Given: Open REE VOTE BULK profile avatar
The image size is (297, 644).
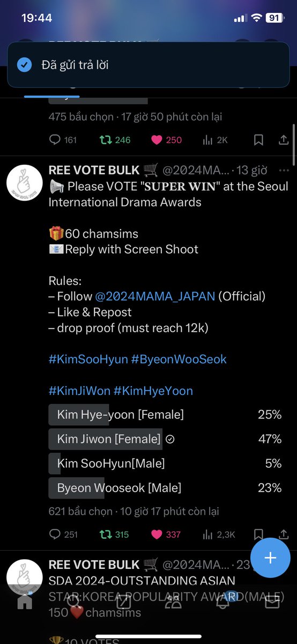Looking at the screenshot, I should click(x=25, y=184).
